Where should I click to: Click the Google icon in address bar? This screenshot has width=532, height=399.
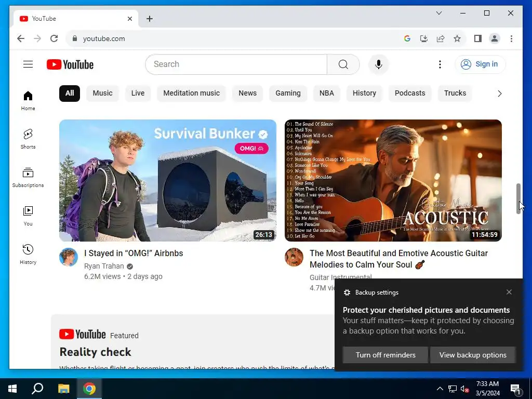tap(407, 38)
